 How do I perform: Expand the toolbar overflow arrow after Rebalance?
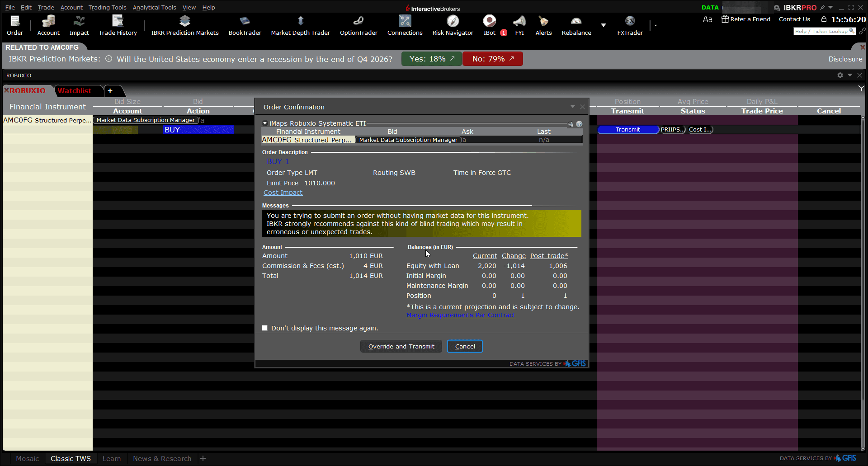click(604, 25)
